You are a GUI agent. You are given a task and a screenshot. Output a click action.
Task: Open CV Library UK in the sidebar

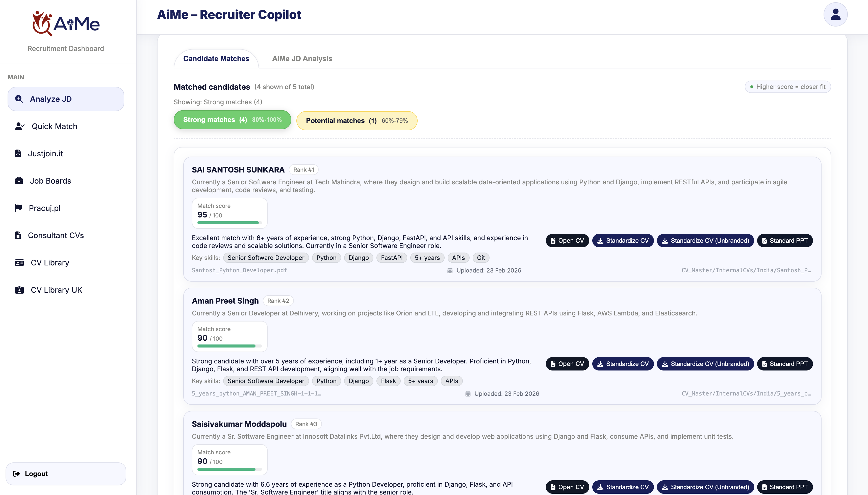coord(66,290)
